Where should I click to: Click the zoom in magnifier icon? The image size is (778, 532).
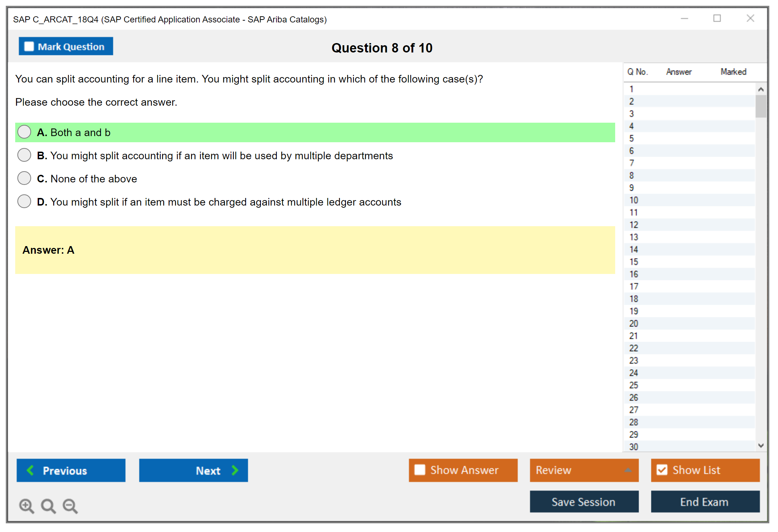[x=26, y=506]
